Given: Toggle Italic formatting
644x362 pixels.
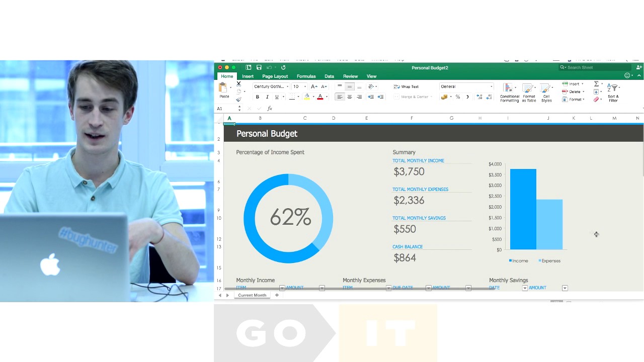Looking at the screenshot, I should [267, 97].
